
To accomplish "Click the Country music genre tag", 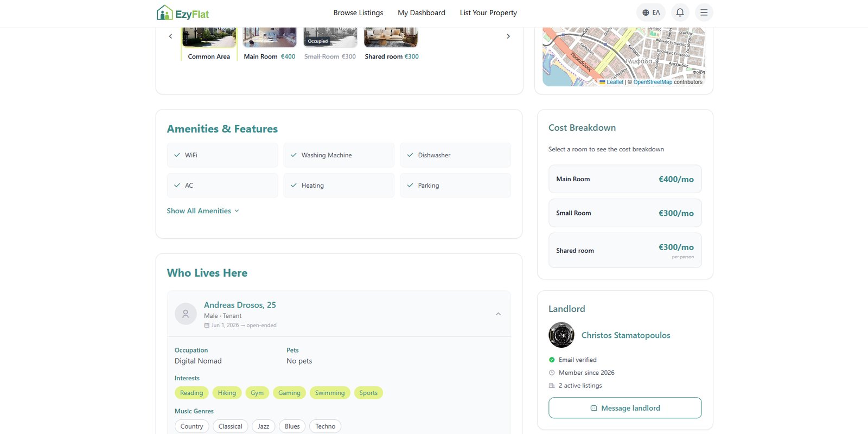I will click(192, 426).
